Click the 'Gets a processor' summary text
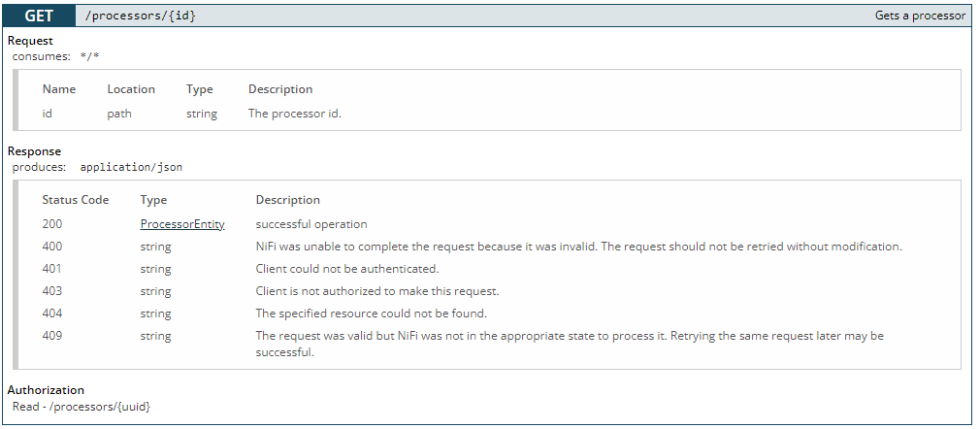The image size is (980, 429). tap(920, 16)
